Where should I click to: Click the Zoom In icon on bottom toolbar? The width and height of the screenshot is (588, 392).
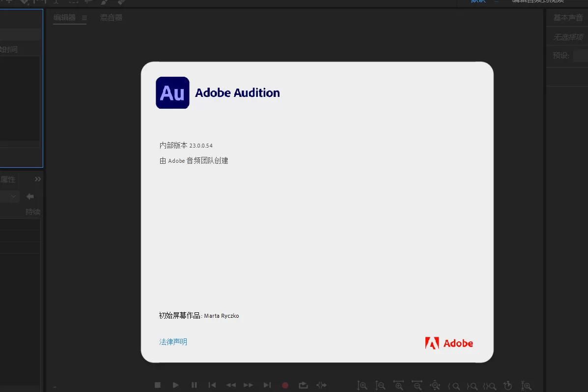362,386
